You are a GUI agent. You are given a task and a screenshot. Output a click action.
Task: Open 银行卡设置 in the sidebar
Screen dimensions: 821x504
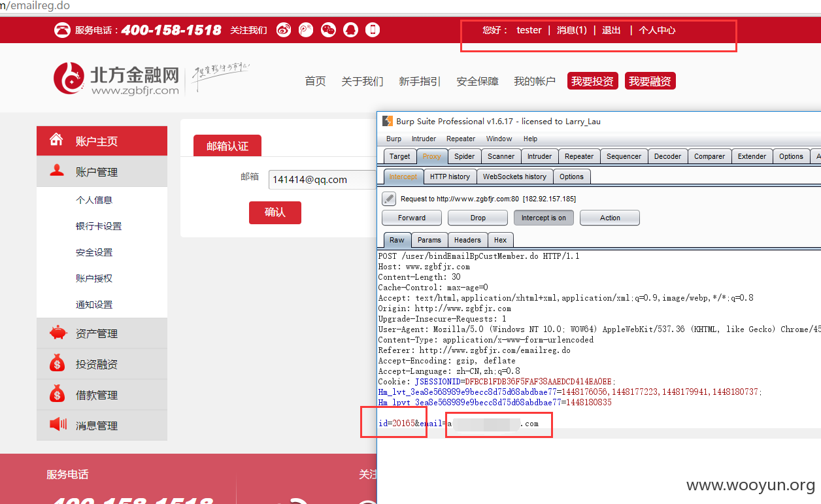[99, 226]
